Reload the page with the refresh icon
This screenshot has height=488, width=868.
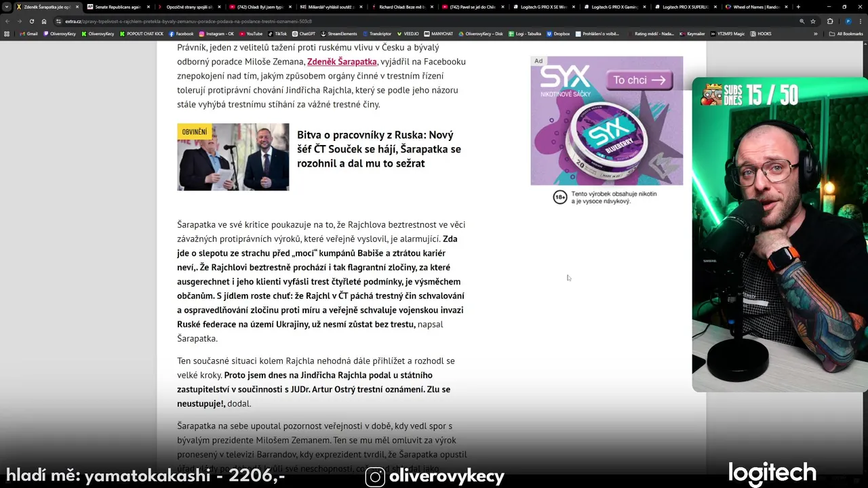point(31,21)
